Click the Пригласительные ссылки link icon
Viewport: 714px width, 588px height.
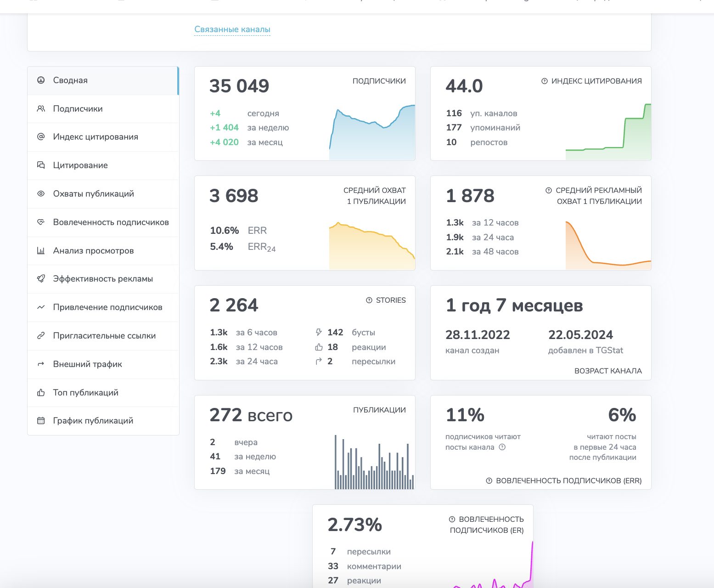pyautogui.click(x=41, y=335)
